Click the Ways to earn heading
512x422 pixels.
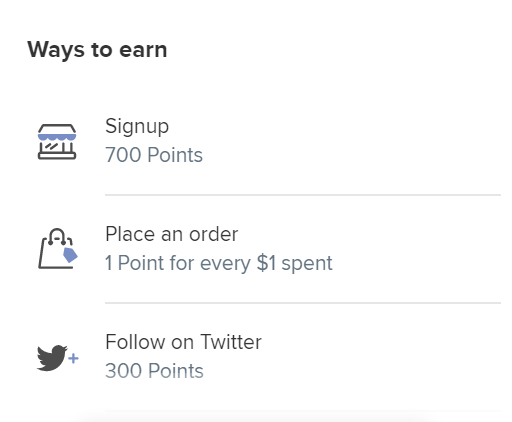(97, 50)
